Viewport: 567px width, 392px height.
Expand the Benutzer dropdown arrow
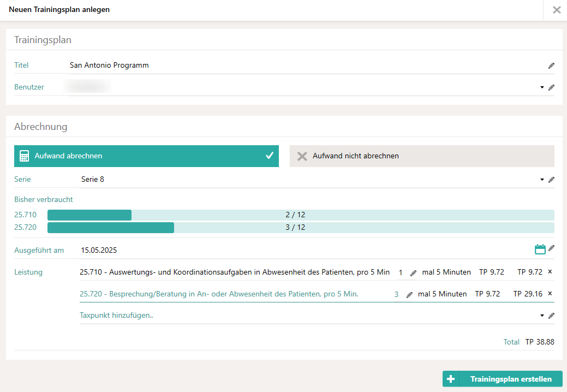tap(542, 87)
